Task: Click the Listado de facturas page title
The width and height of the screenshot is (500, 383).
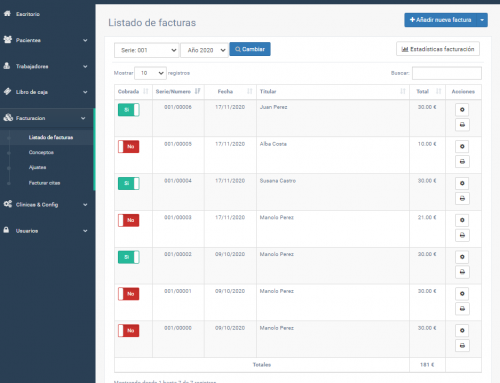Action: [152, 23]
